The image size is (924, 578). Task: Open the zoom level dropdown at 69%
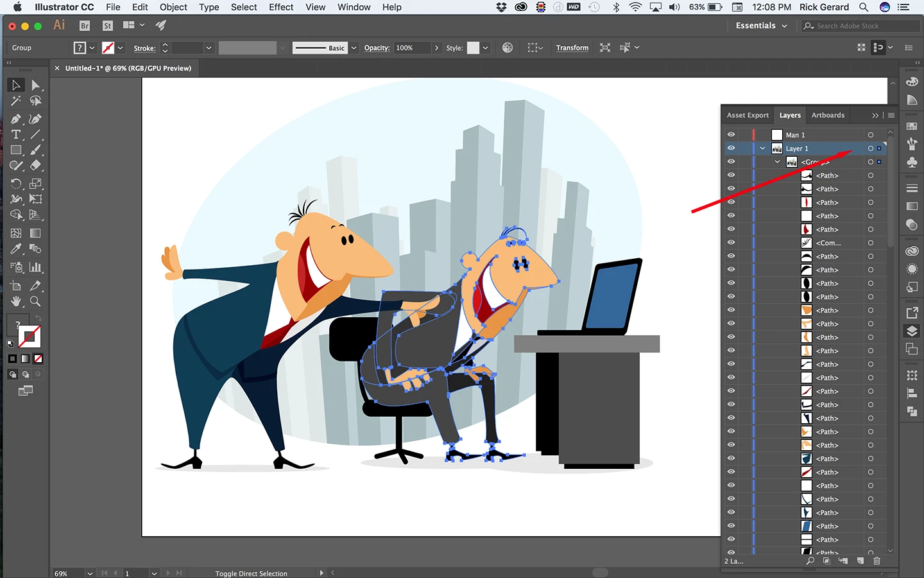pyautogui.click(x=90, y=573)
